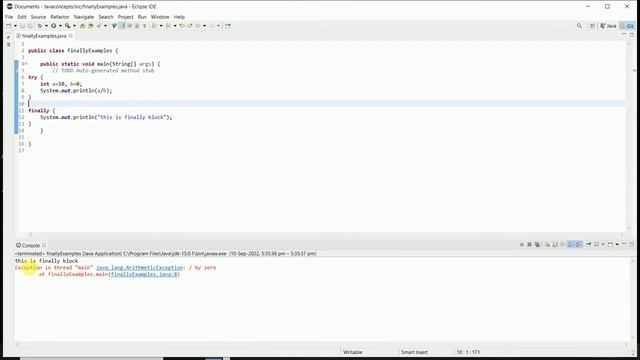Open the Run menu

tap(142, 17)
